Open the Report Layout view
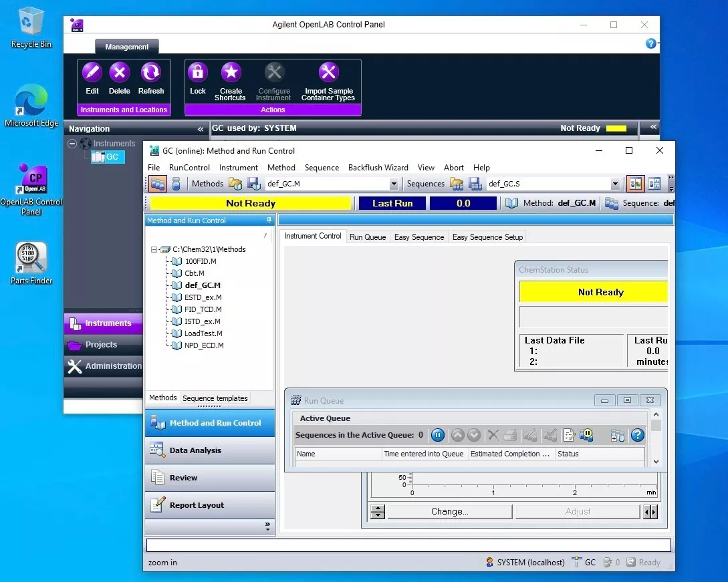This screenshot has width=728, height=582. tap(210, 505)
